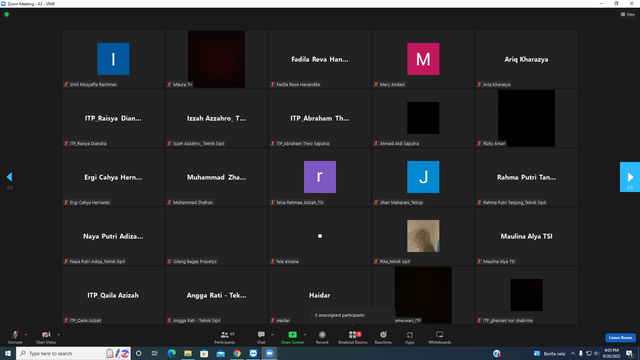Open Microsoft Edge from the taskbar
Viewport: 640px width, 360px height.
tap(171, 353)
